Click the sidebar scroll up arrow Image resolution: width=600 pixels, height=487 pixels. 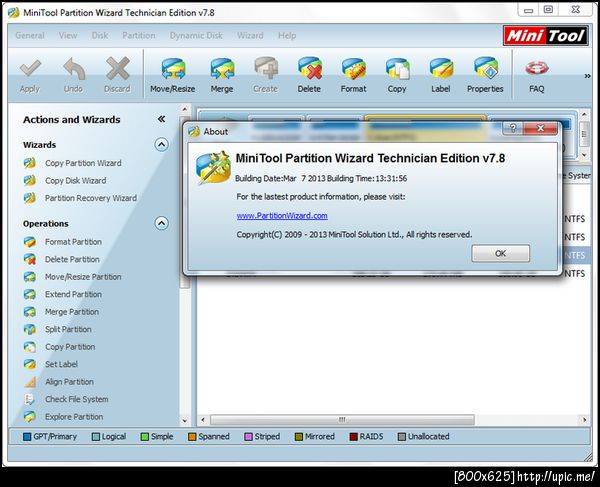[184, 109]
